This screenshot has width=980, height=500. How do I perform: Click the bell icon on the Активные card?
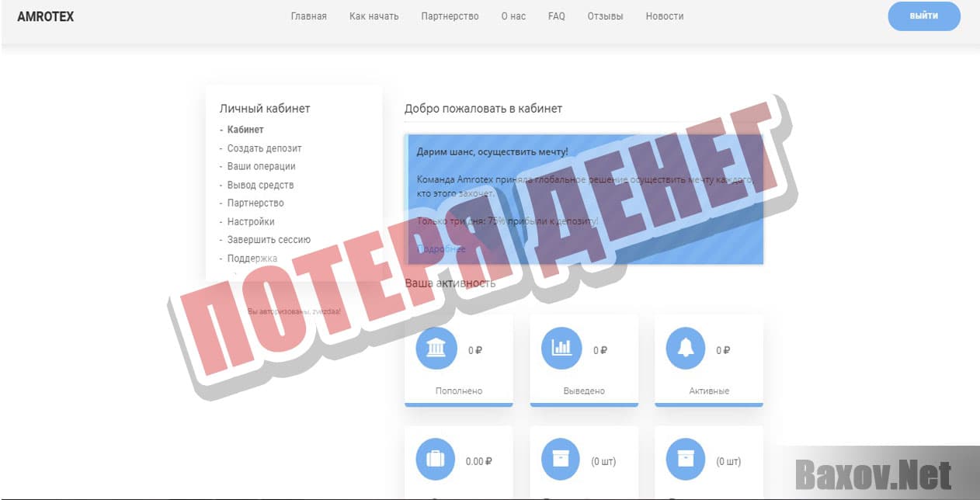coord(685,348)
